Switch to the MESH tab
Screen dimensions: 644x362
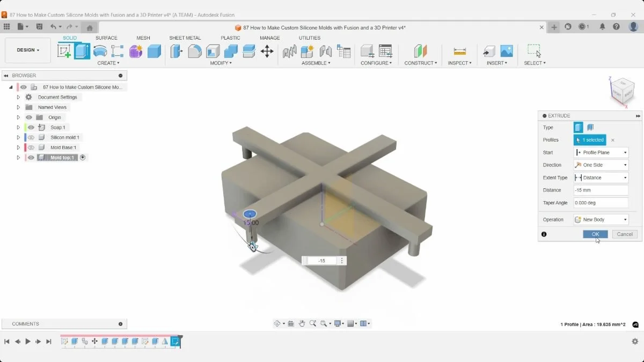pos(143,38)
